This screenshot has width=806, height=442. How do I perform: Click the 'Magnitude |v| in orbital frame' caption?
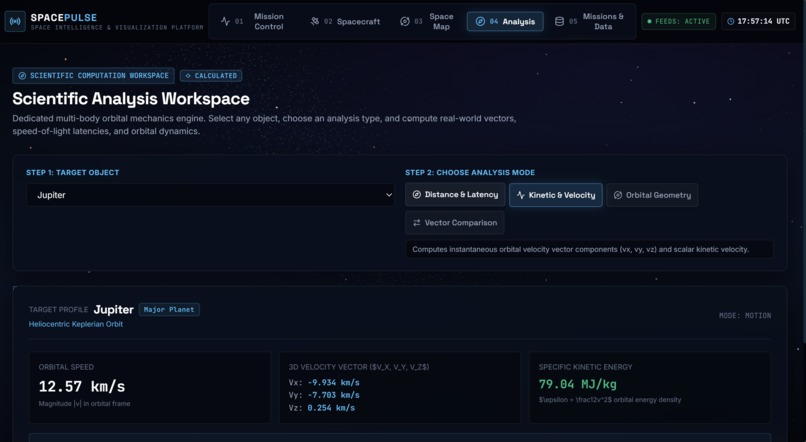coord(84,404)
